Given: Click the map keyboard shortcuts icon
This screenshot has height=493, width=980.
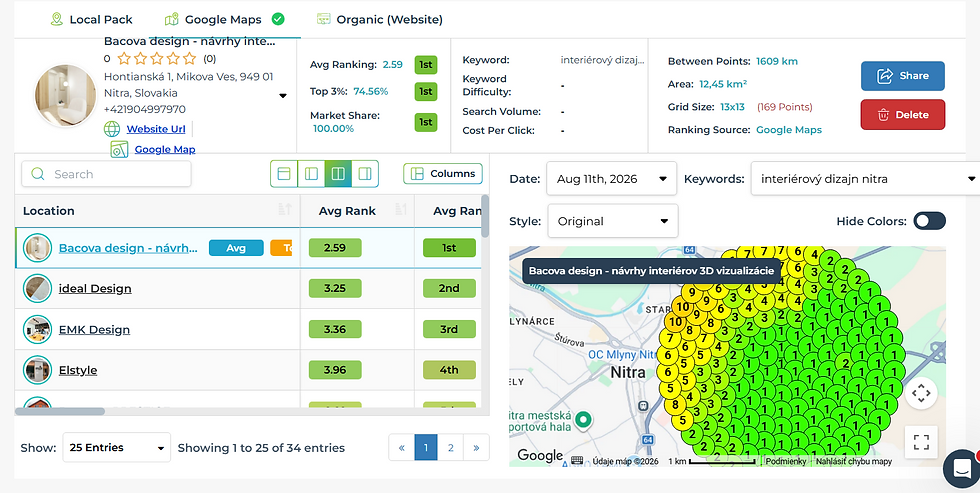Looking at the screenshot, I should click(x=577, y=461).
